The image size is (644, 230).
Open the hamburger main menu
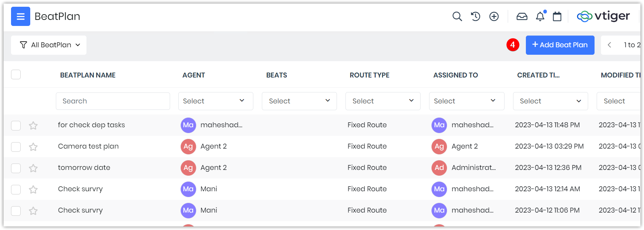(x=21, y=16)
